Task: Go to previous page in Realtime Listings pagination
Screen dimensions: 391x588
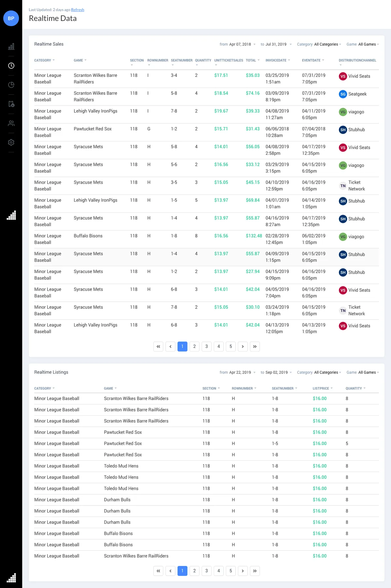Action: 170,571
